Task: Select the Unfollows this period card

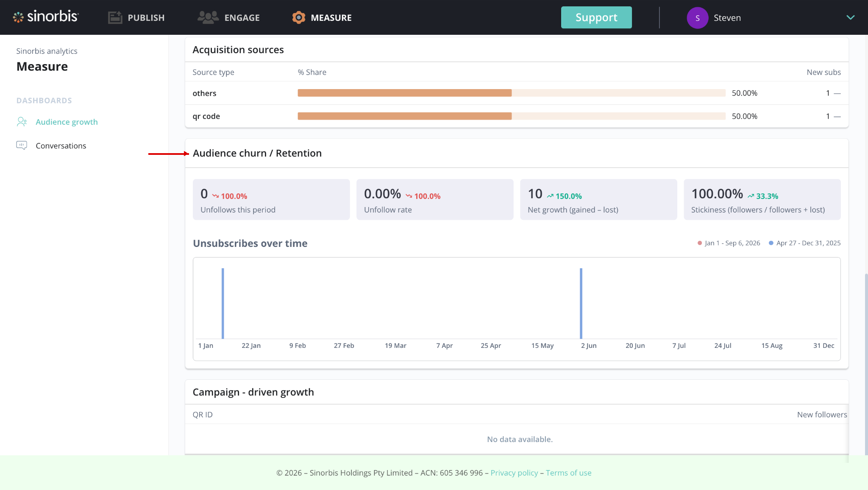Action: click(x=271, y=199)
